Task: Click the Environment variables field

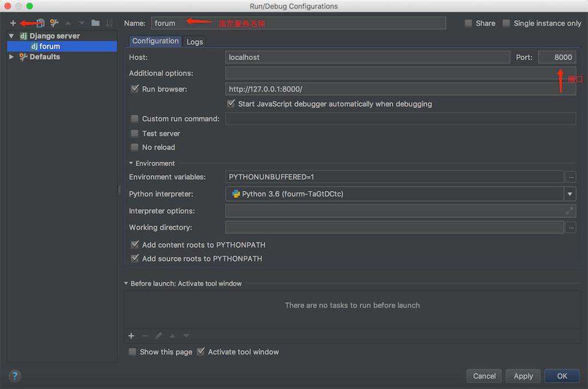Action: click(394, 177)
